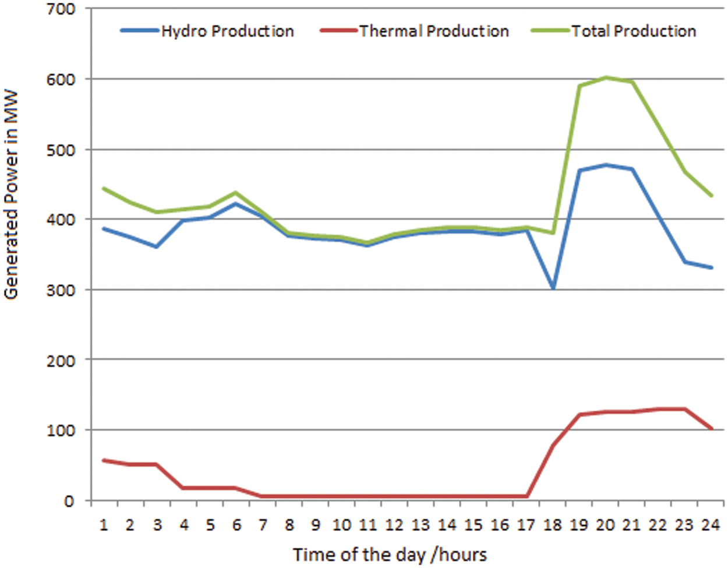Click the red Thermal line start at hour 1
This screenshot has width=728, height=568.
pos(104,460)
